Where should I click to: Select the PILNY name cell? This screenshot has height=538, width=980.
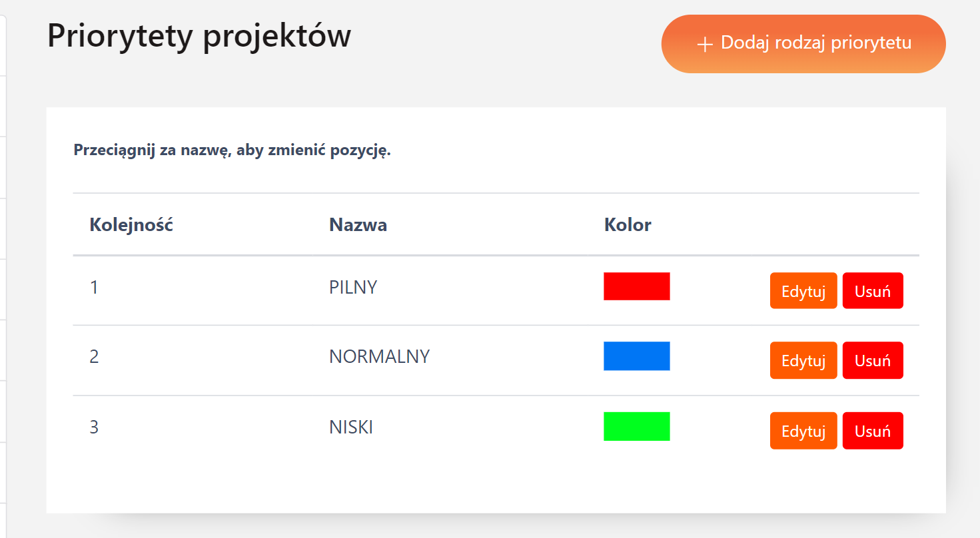click(x=353, y=288)
